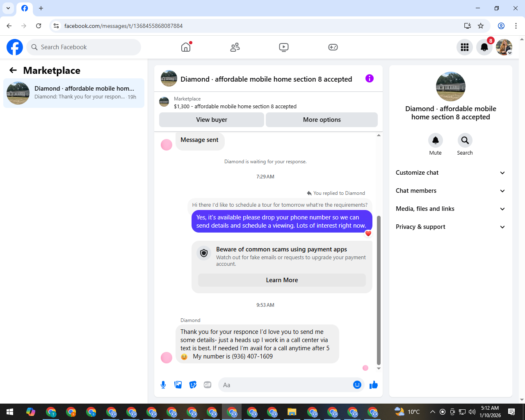Expand the Chat members section
The height and width of the screenshot is (420, 525).
point(451,191)
